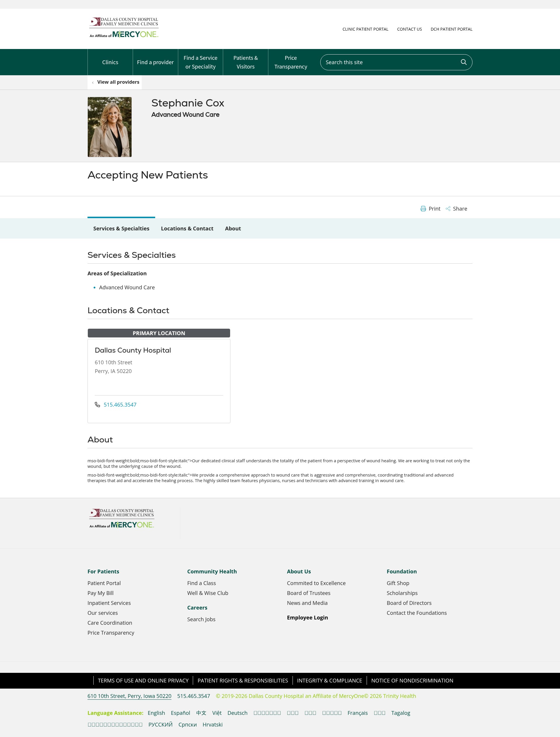The image size is (560, 737).
Task: Select Tagalog language assistance
Action: click(400, 713)
